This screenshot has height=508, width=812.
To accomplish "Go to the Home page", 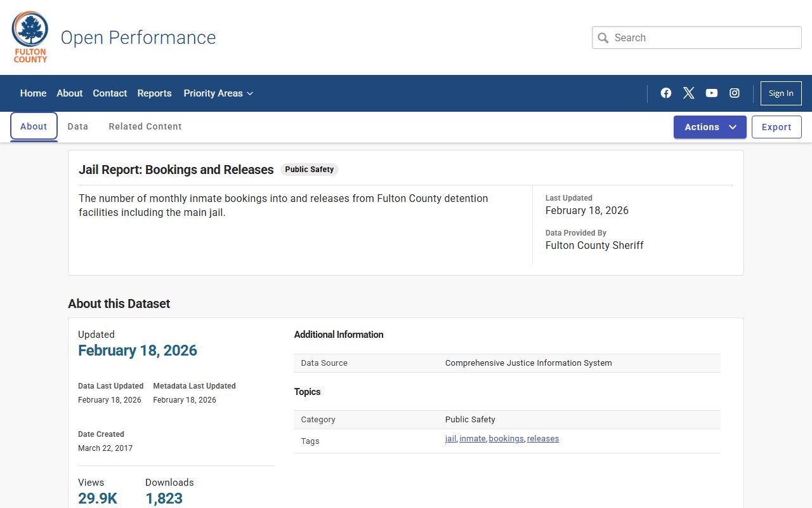I will pyautogui.click(x=33, y=93).
